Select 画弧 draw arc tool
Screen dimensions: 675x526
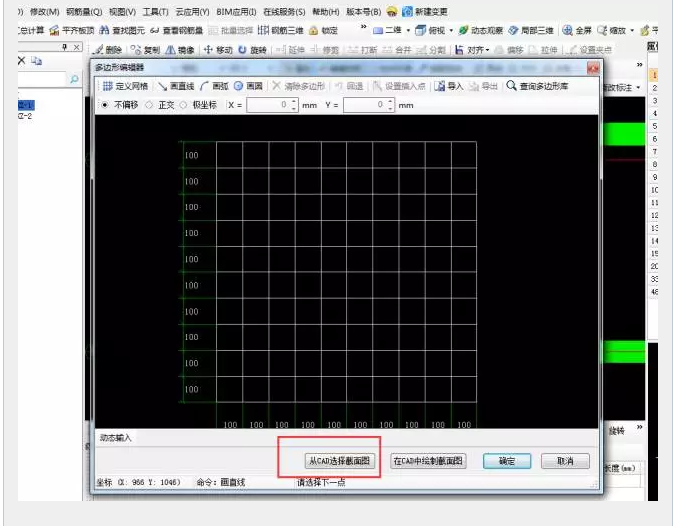coord(214,86)
